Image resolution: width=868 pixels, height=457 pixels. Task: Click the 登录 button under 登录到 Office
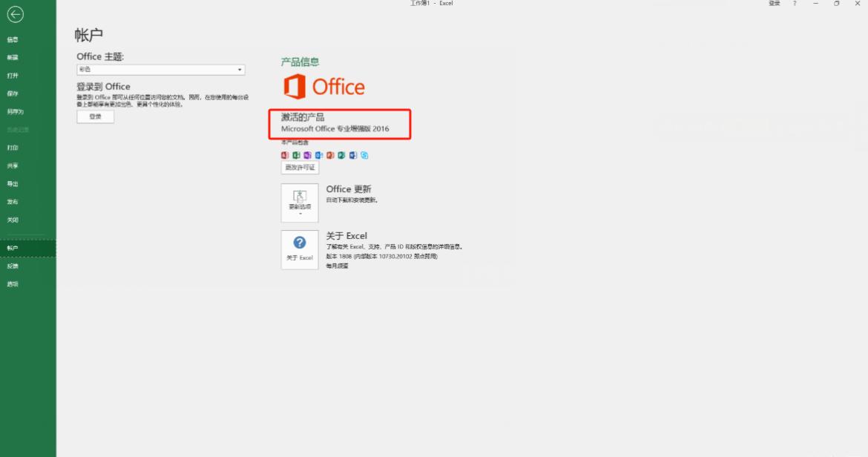coord(95,116)
